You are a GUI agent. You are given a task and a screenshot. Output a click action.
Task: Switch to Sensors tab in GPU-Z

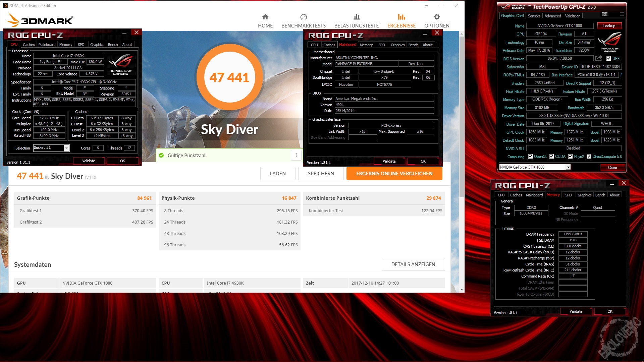coord(534,16)
